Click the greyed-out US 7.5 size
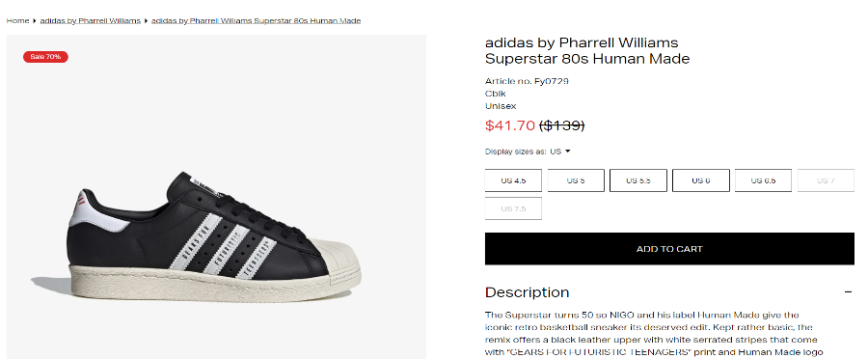 point(513,208)
